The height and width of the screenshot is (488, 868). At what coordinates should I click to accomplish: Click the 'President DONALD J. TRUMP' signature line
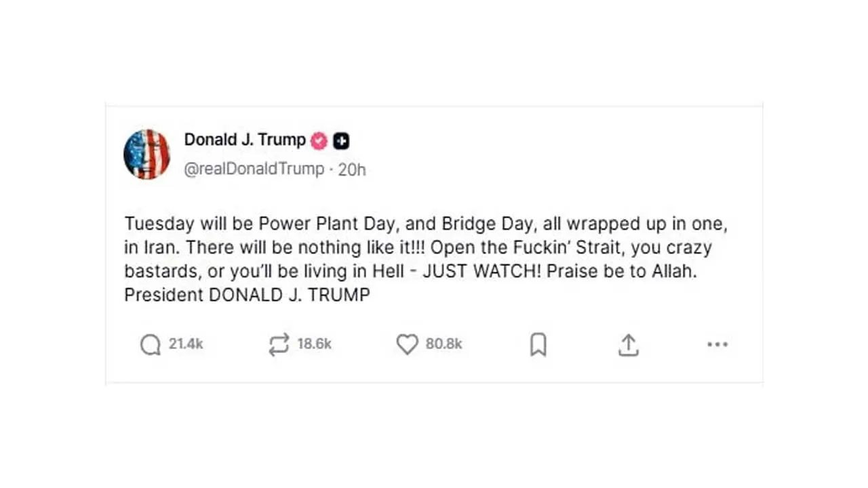click(x=246, y=294)
